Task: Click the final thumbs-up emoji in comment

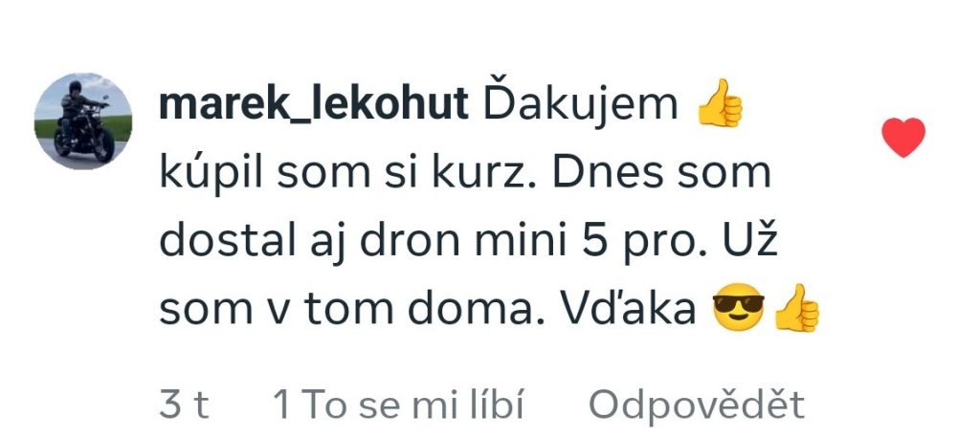Action: click(x=797, y=307)
